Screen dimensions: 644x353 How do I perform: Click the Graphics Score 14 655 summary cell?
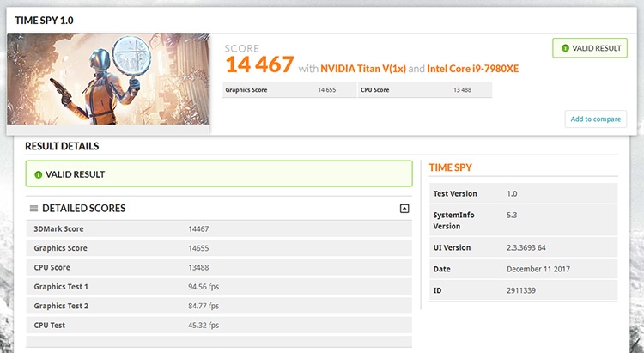tap(289, 90)
